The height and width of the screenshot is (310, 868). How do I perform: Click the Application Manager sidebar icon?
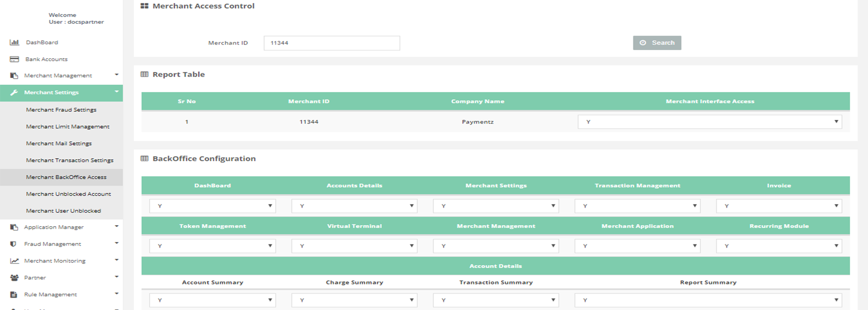(14, 227)
